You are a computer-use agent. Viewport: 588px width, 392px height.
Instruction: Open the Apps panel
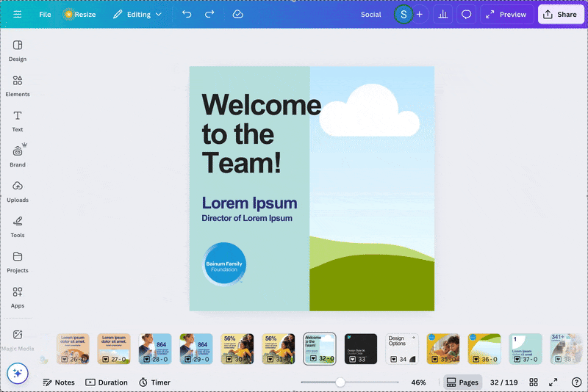[17, 297]
